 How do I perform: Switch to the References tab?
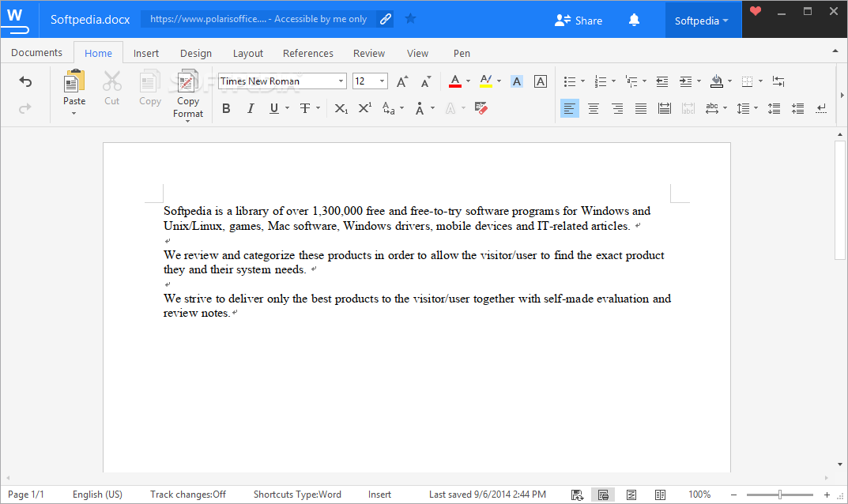(x=307, y=53)
